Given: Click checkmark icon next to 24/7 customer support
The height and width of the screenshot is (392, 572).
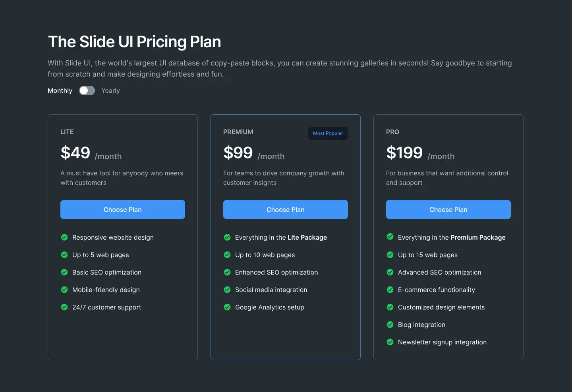Looking at the screenshot, I should click(x=64, y=307).
